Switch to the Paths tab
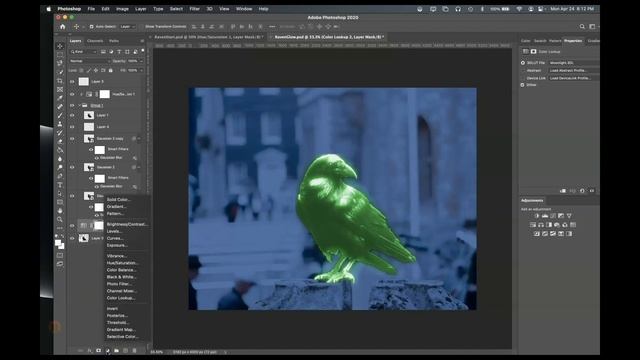Viewport: 640px width, 360px height. point(114,41)
